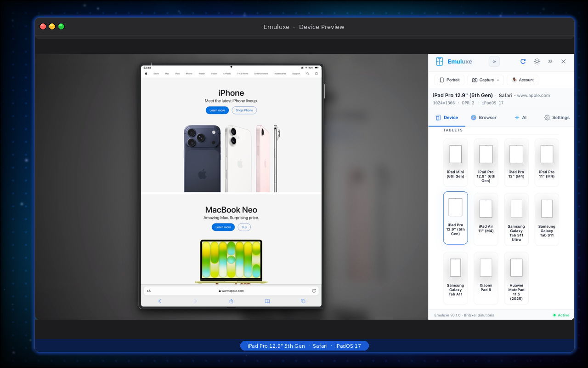
Task: Click the Apple logo in the site nav
Action: (146, 74)
